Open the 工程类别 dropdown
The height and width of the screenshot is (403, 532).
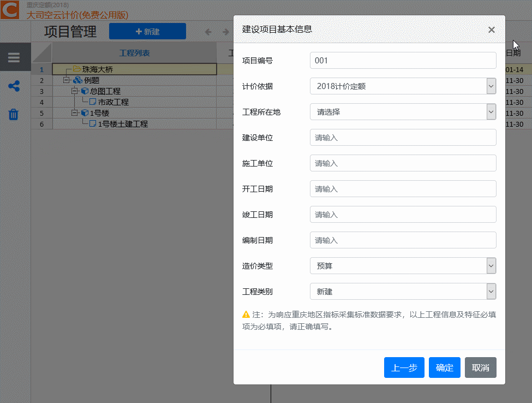491,292
